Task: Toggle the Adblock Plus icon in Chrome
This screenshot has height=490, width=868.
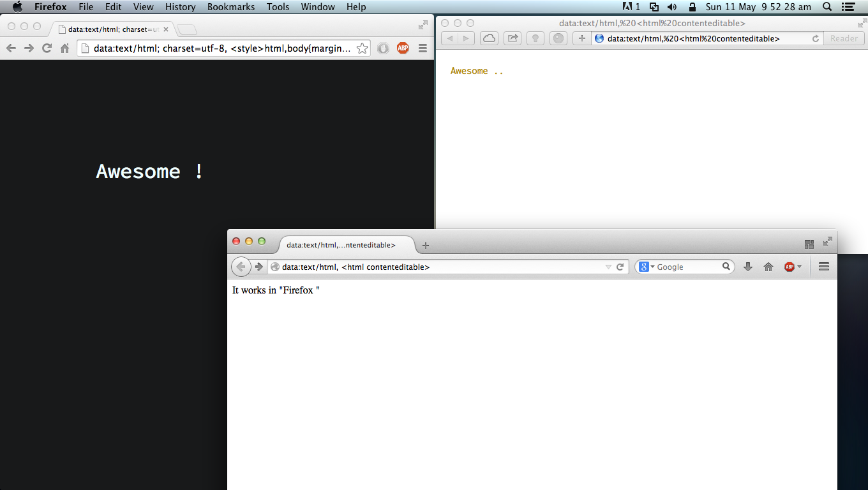Action: (x=403, y=48)
